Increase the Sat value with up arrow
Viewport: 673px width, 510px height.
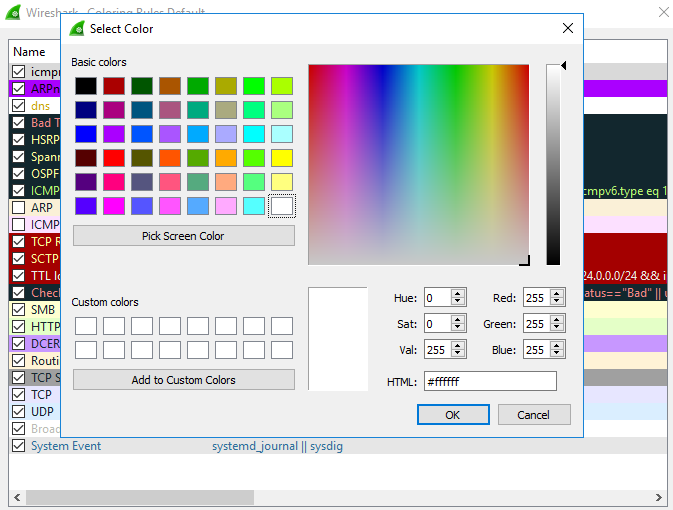point(458,319)
